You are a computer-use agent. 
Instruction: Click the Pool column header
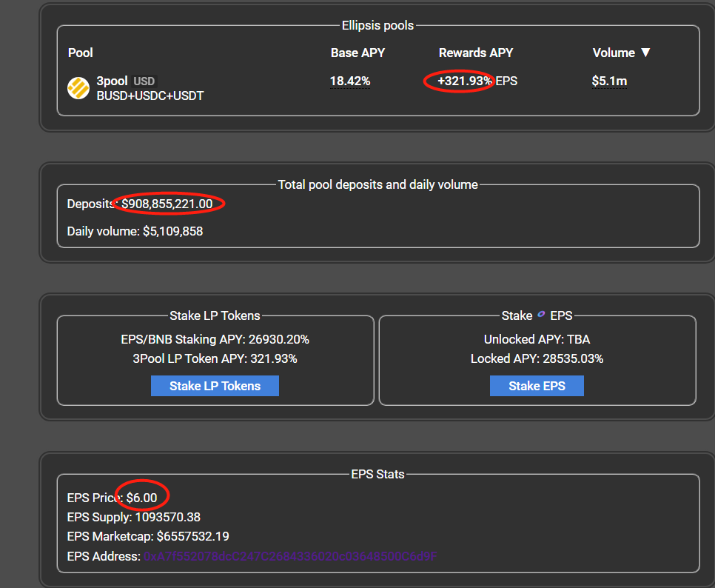(81, 53)
